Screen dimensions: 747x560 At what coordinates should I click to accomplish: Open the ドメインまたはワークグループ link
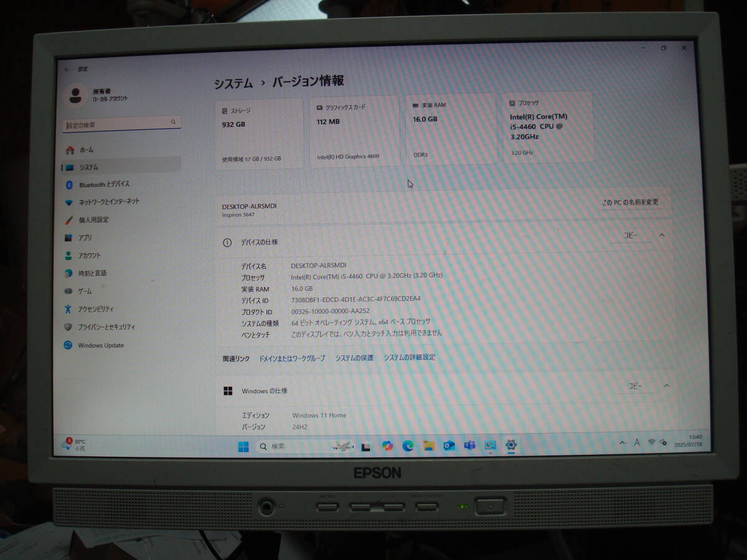pyautogui.click(x=292, y=358)
